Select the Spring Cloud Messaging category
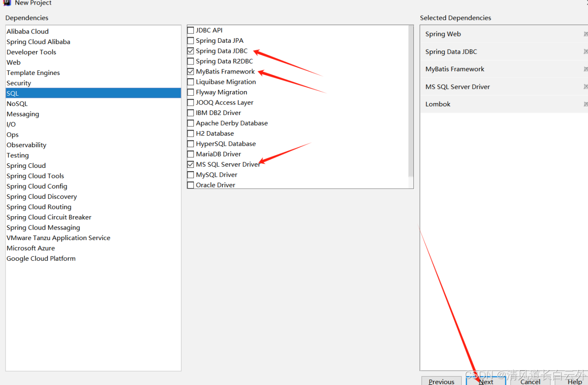Image resolution: width=588 pixels, height=385 pixels. [x=93, y=228]
